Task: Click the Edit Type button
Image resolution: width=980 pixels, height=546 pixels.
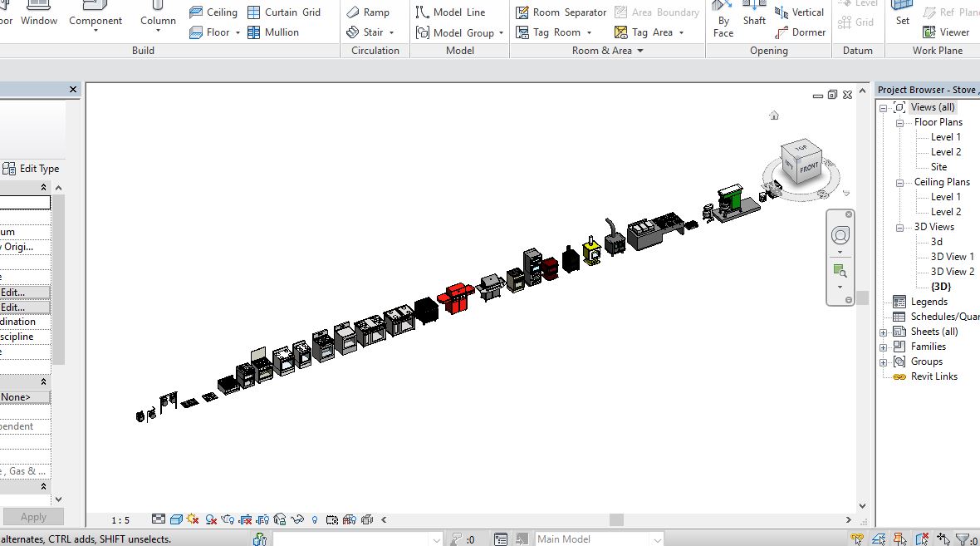Action: coord(32,169)
